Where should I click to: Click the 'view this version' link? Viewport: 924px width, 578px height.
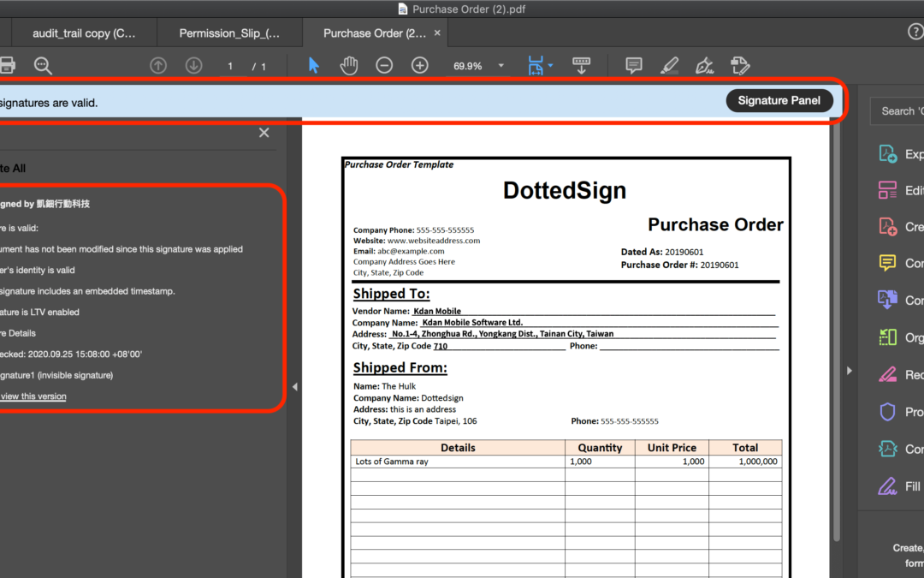click(x=33, y=396)
